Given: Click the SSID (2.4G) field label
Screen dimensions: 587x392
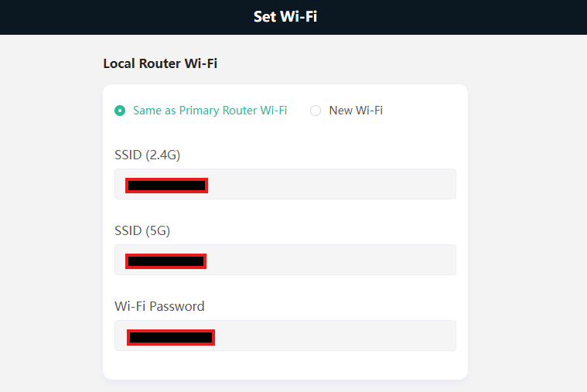Looking at the screenshot, I should click(x=147, y=155).
